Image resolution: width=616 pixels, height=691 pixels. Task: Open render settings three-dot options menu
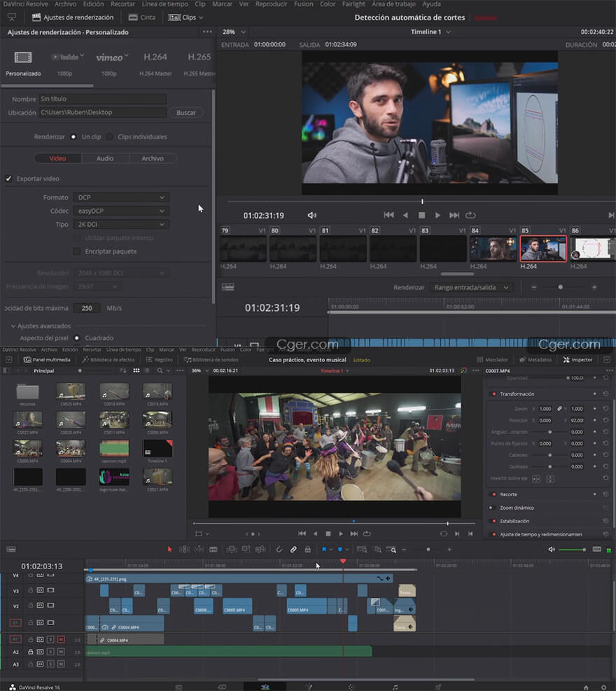[x=207, y=32]
